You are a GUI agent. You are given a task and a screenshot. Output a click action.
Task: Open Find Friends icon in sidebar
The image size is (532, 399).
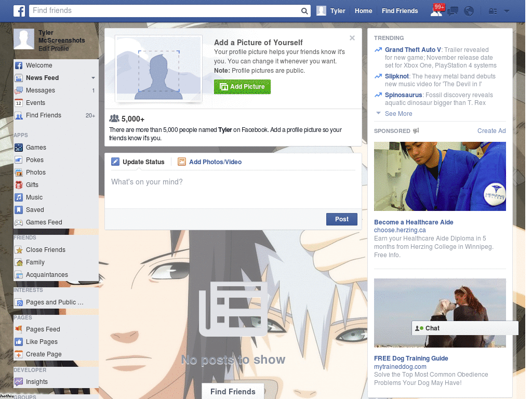[19, 116]
